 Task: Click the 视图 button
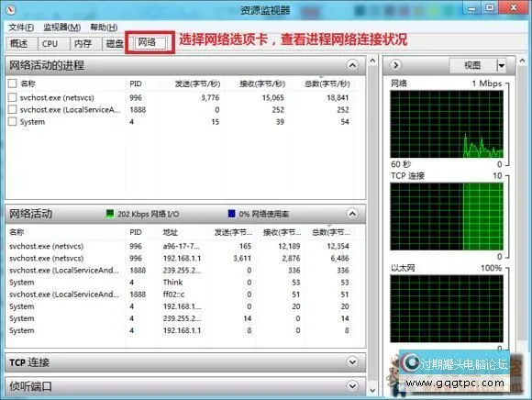pyautogui.click(x=472, y=65)
